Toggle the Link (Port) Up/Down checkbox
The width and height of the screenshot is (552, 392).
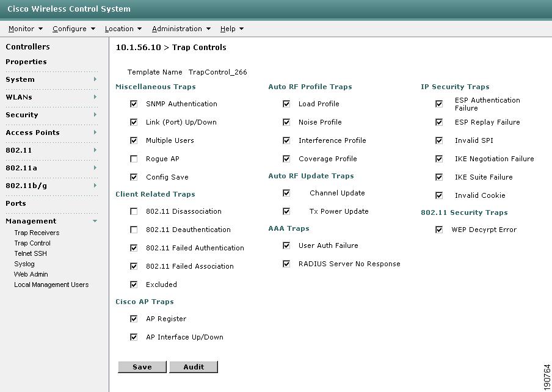coord(134,122)
